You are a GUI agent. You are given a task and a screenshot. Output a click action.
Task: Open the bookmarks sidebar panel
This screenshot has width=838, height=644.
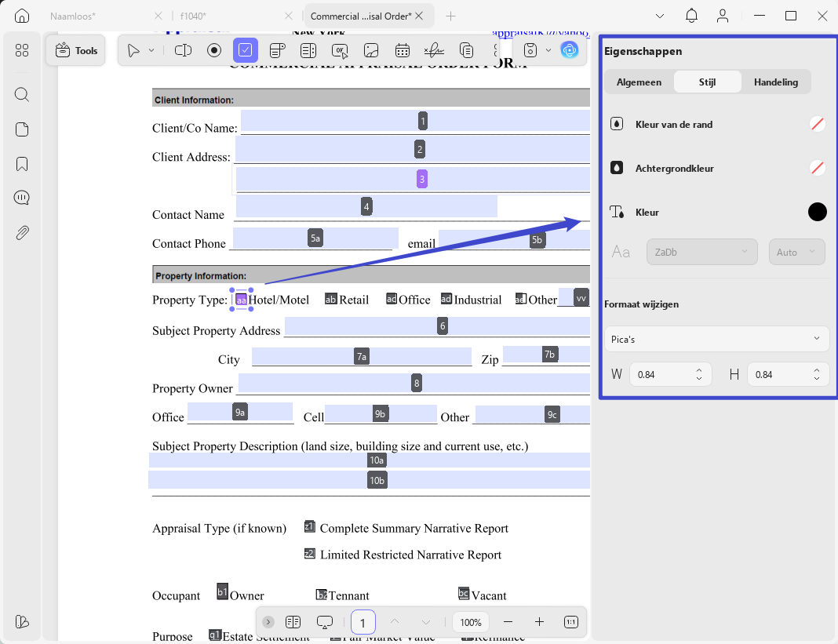[22, 163]
